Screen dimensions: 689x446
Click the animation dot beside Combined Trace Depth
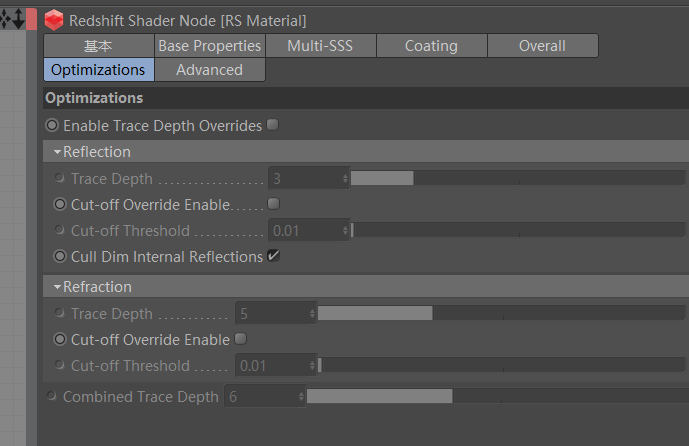[52, 397]
